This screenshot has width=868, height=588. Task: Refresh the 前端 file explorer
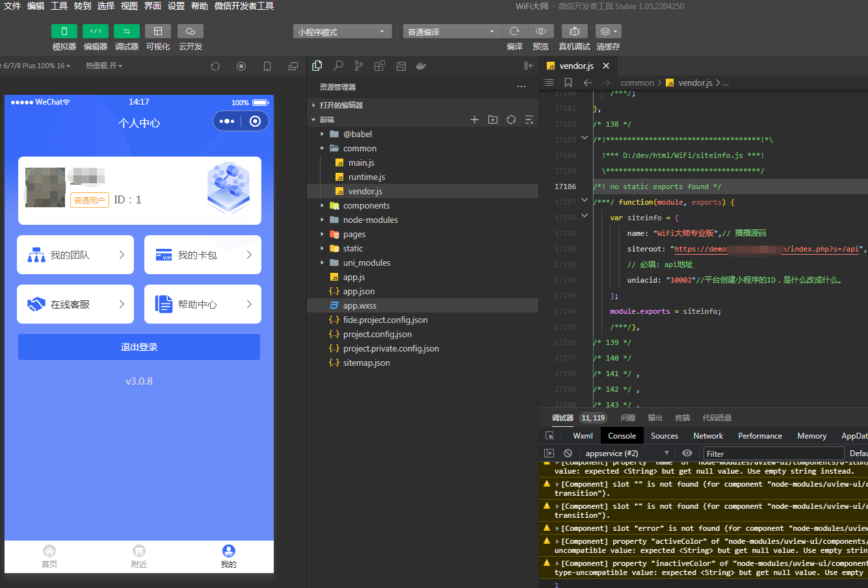click(511, 120)
